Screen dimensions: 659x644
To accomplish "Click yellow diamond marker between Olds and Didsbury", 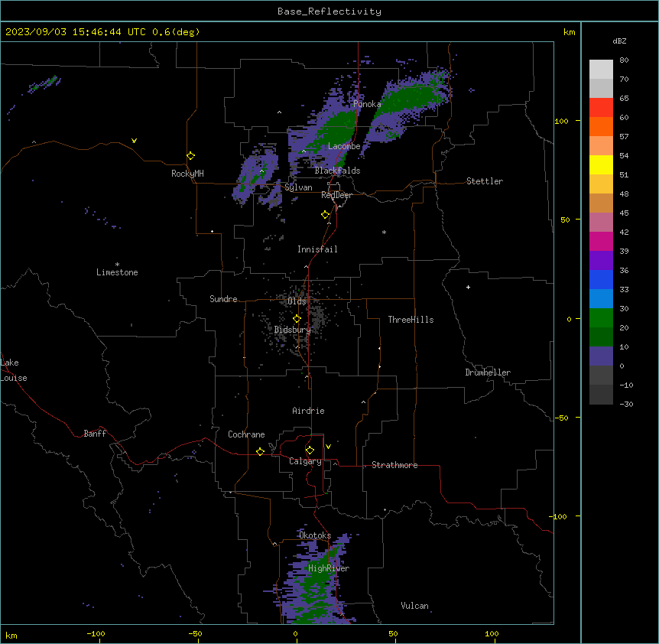I will [297, 319].
